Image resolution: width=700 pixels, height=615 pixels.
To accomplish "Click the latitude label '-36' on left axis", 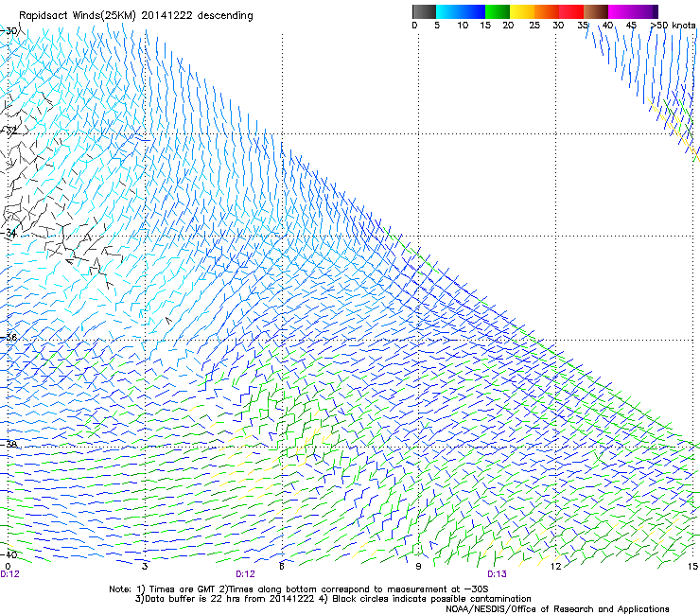I will pyautogui.click(x=9, y=337).
